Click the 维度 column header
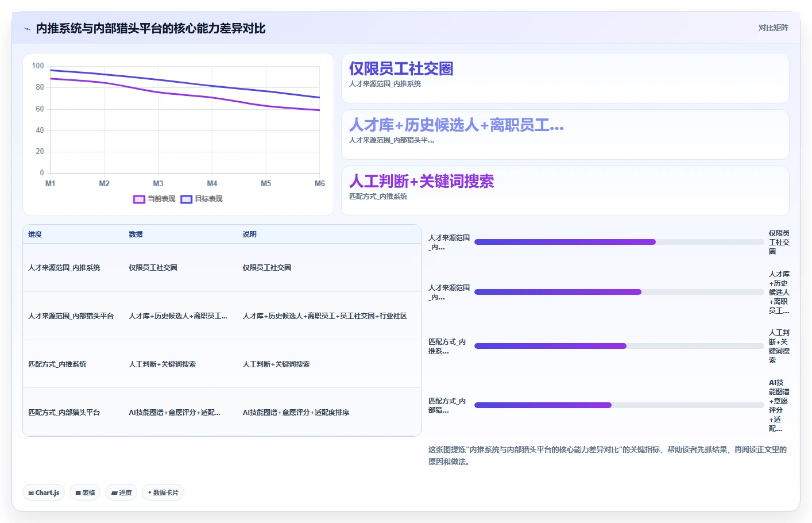 [35, 234]
